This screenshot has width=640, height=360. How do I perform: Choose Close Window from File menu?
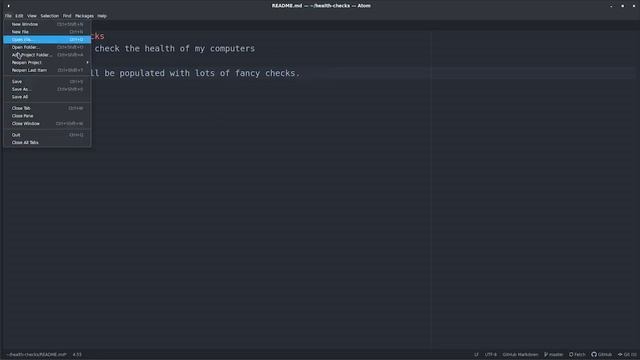[47, 123]
